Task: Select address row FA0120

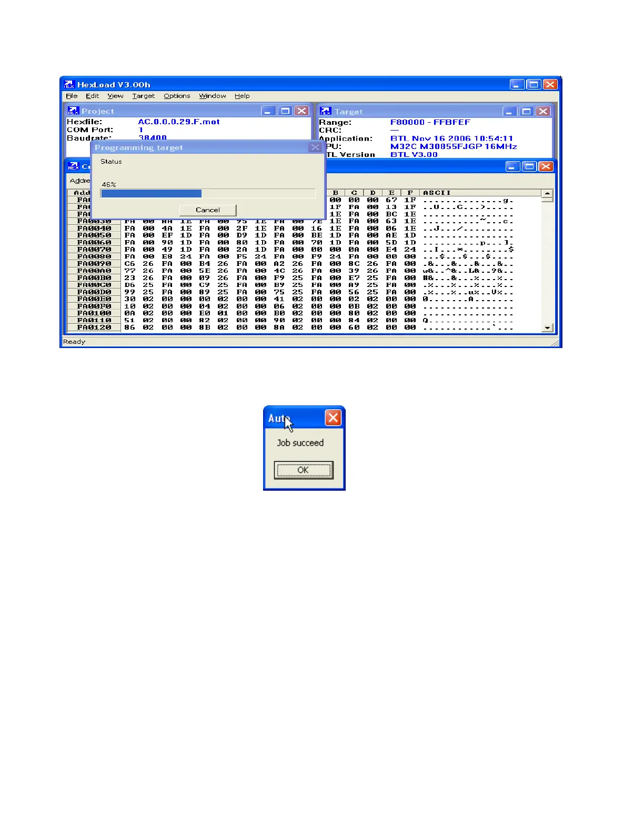Action: (x=94, y=327)
